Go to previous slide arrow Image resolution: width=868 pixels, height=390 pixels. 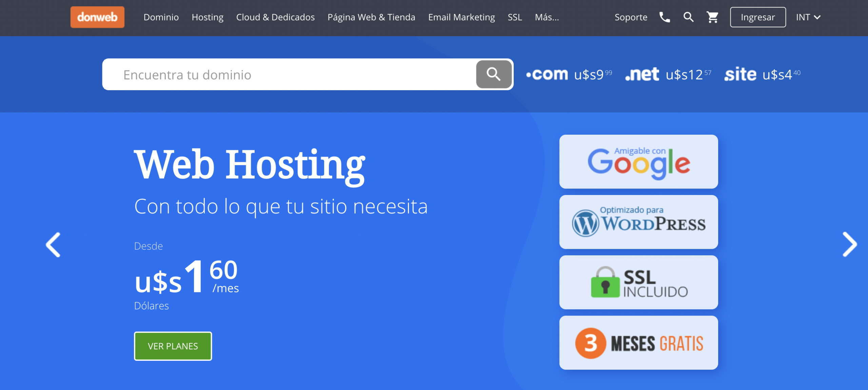click(x=53, y=245)
